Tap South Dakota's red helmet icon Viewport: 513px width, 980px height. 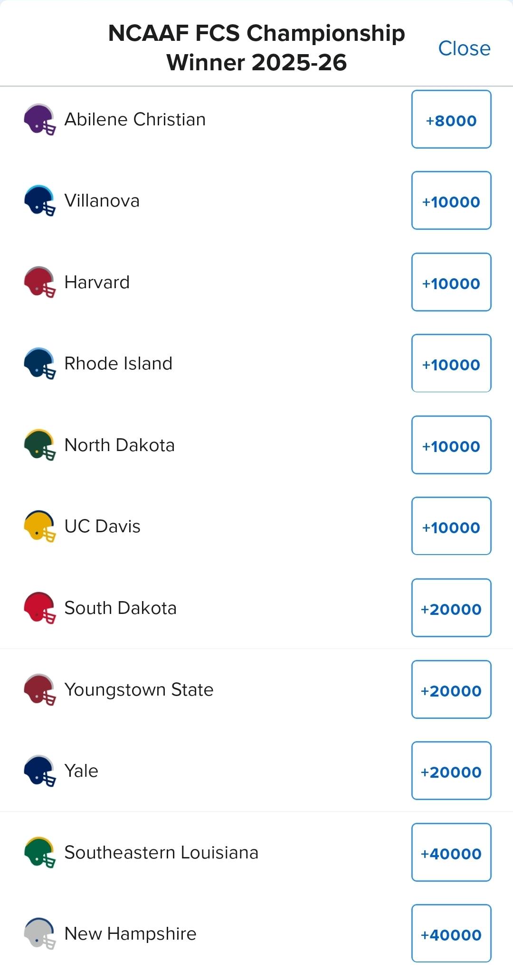tap(39, 608)
